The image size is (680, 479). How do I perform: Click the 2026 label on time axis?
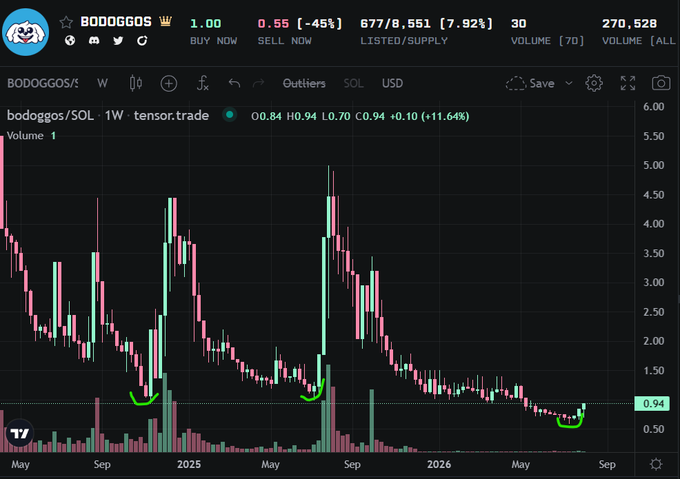(x=439, y=464)
